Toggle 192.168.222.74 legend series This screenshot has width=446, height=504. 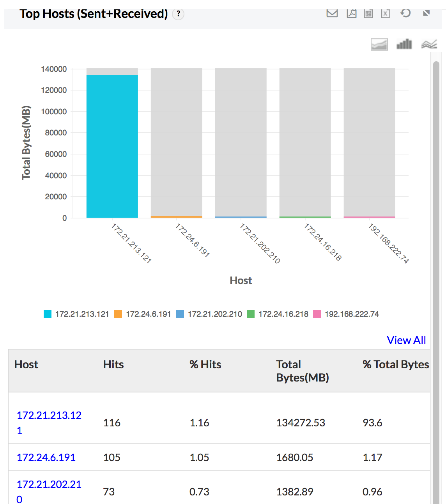pos(346,314)
